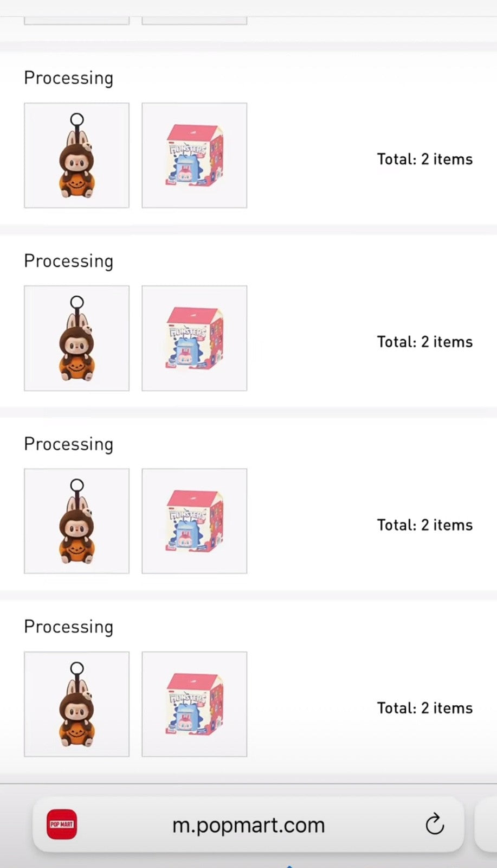The image size is (497, 868).
Task: Tap the Pop Mart site favicon
Action: tap(62, 824)
